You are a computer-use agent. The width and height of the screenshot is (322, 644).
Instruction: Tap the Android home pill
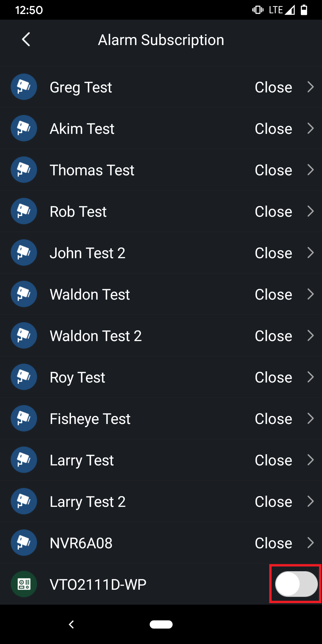[x=161, y=624]
